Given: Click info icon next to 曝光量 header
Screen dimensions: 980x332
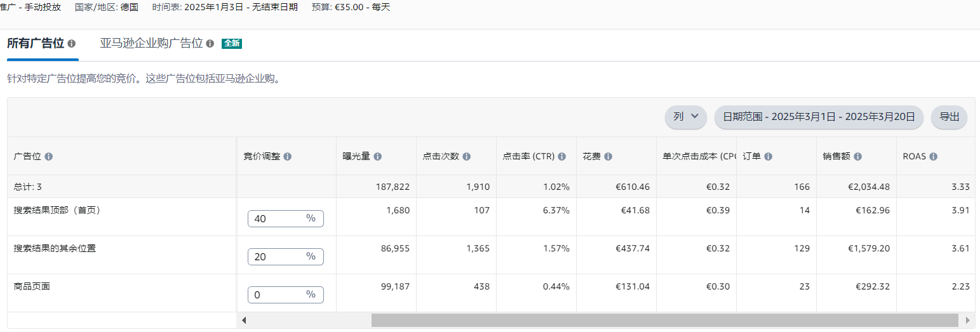Looking at the screenshot, I should 378,156.
